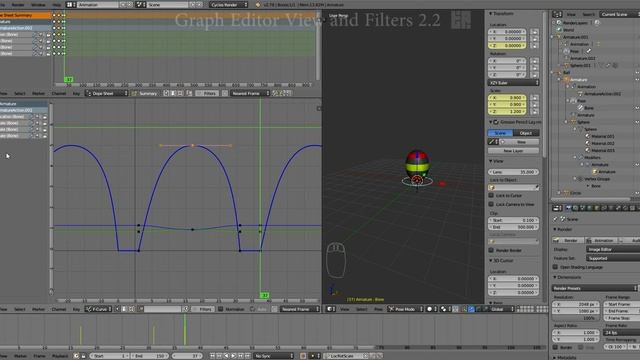Viewport: 640px width, 360px height.
Task: Click the timeline End frame field
Action: [x=149, y=356]
